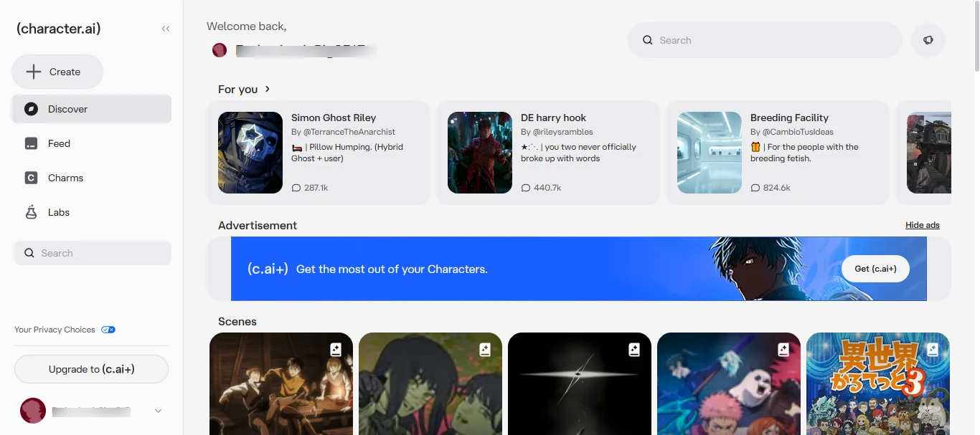The height and width of the screenshot is (435, 980).
Task: Open Simon Ghost Riley character card
Action: (319, 152)
